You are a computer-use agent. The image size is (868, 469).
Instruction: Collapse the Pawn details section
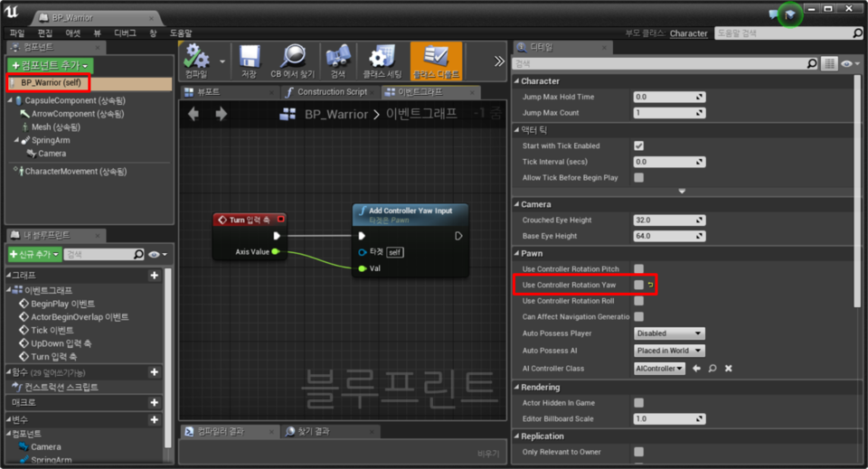[516, 253]
